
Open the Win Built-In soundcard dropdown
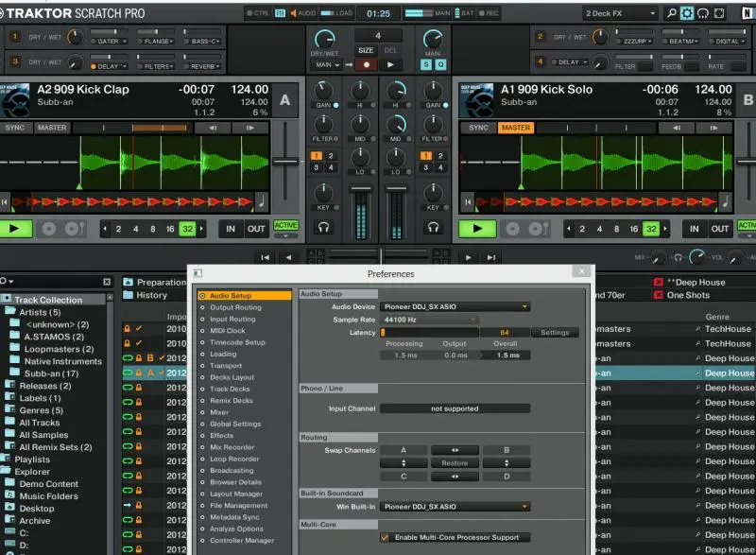pos(455,507)
